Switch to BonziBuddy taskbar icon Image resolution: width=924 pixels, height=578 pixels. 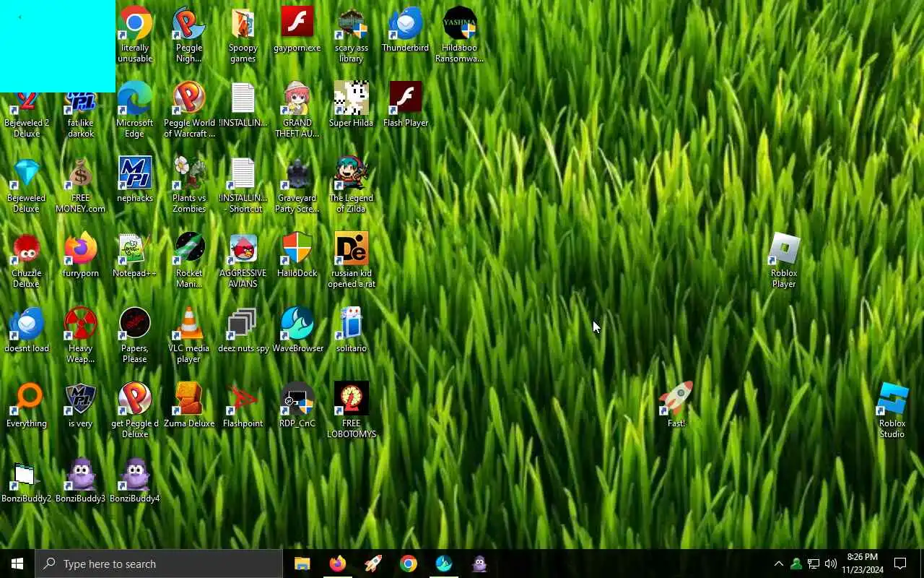(479, 564)
